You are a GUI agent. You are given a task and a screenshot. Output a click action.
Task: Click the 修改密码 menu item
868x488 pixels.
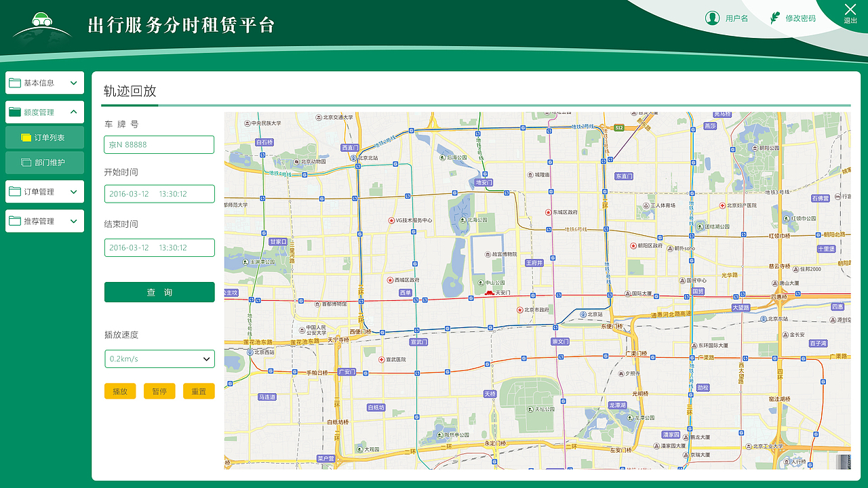tap(800, 18)
